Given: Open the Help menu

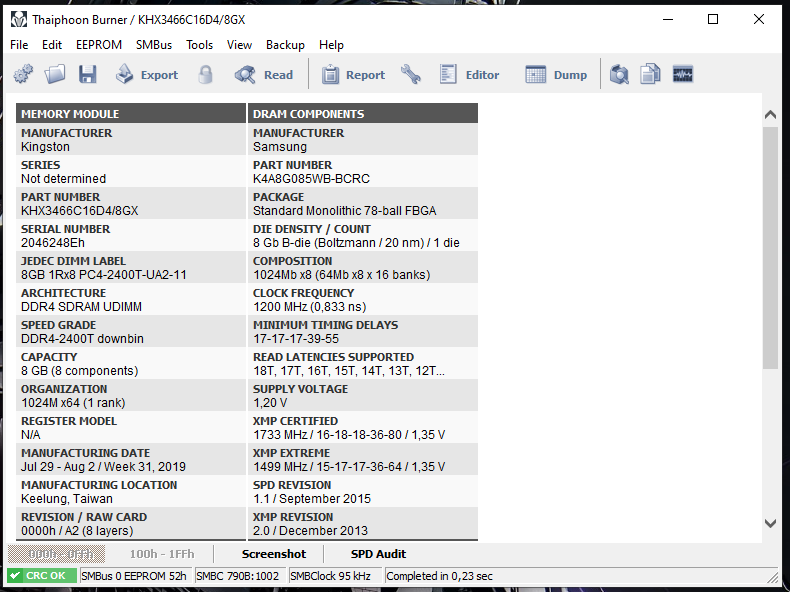Looking at the screenshot, I should coord(331,45).
